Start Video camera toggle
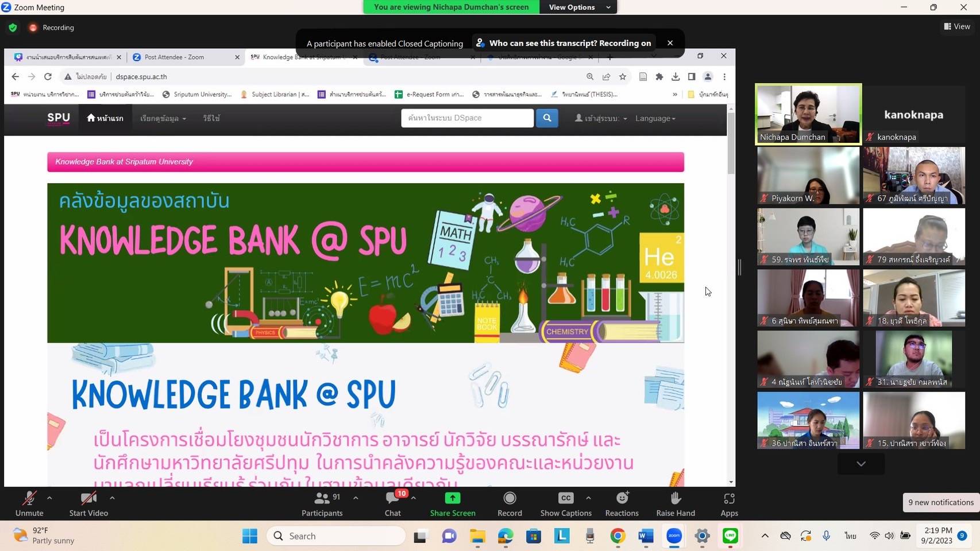This screenshot has width=980, height=551. [88, 498]
